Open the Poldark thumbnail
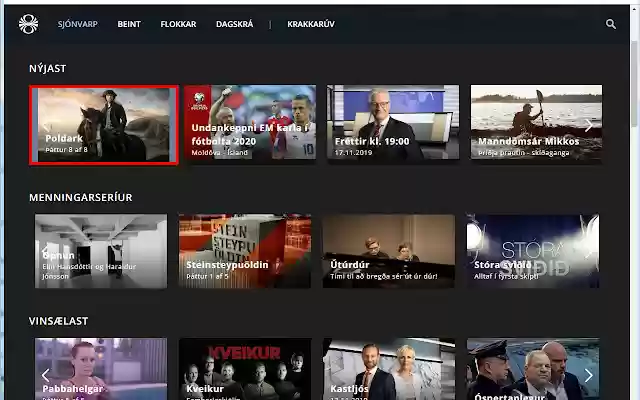 coord(104,125)
